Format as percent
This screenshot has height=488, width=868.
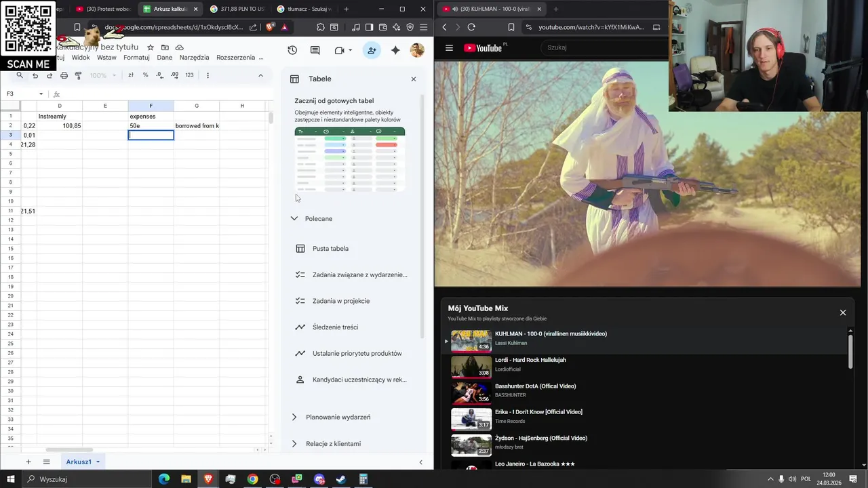click(x=145, y=75)
